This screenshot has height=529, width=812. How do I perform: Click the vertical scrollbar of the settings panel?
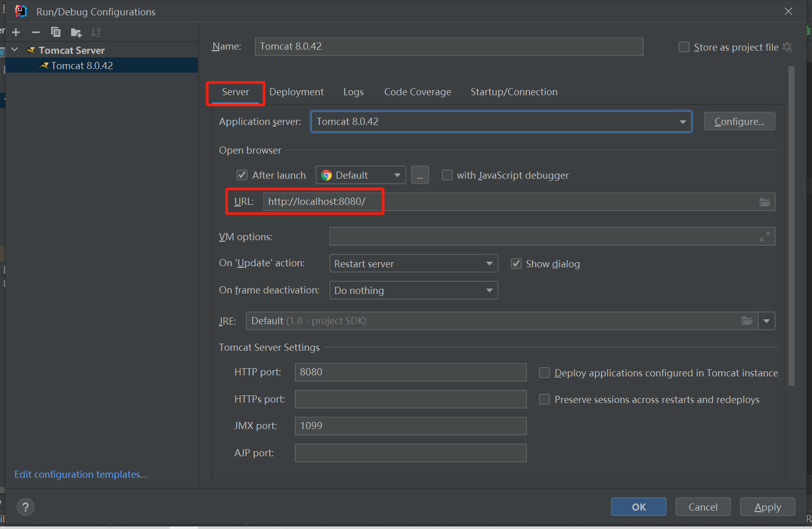tap(792, 225)
